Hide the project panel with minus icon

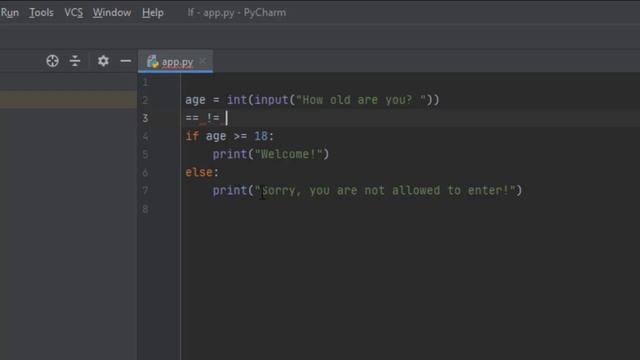(126, 61)
